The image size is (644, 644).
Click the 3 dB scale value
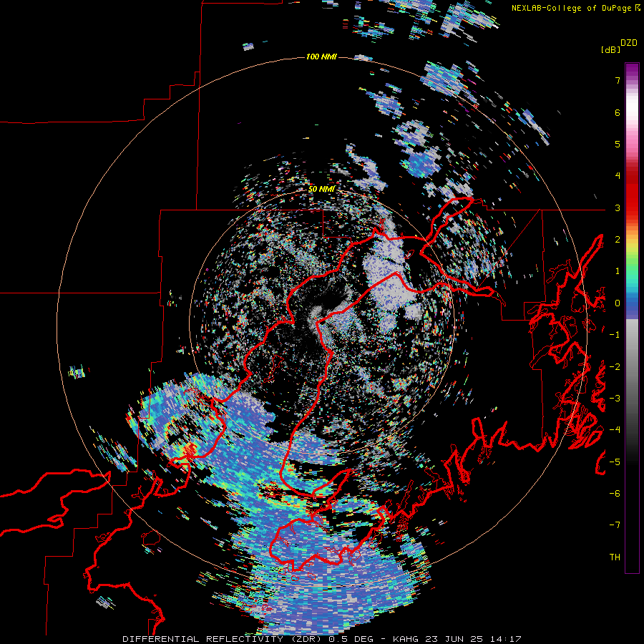click(618, 208)
